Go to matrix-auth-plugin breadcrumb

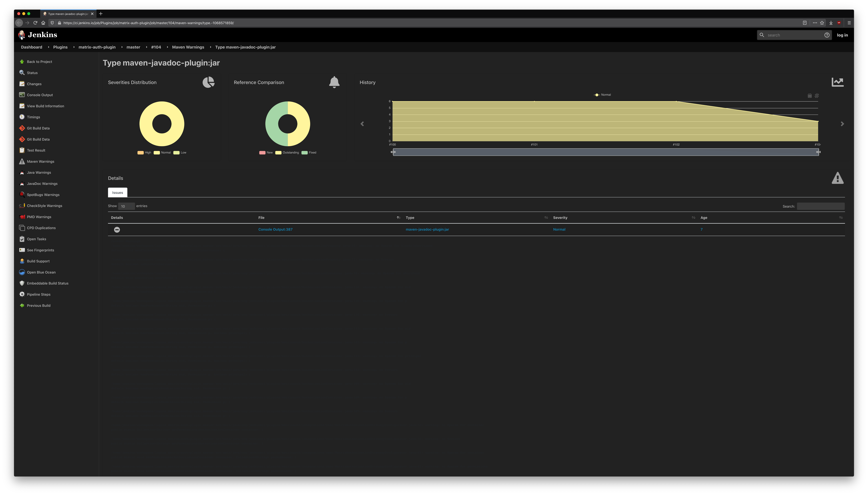pos(97,47)
